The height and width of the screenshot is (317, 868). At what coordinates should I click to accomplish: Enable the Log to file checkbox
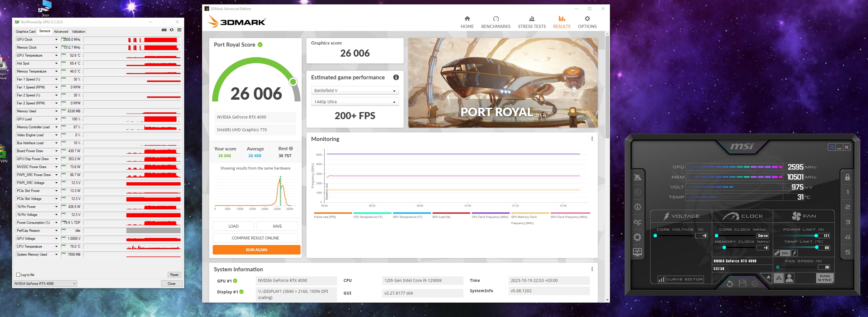[x=18, y=275]
